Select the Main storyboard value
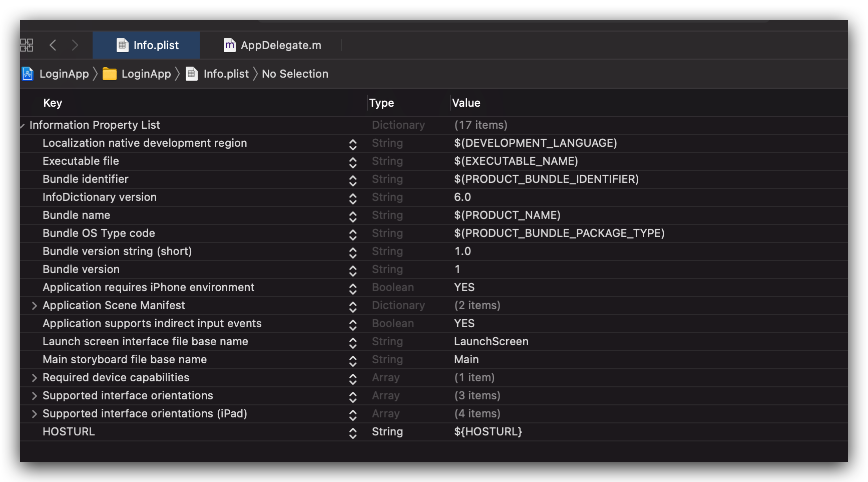868x482 pixels. click(467, 359)
